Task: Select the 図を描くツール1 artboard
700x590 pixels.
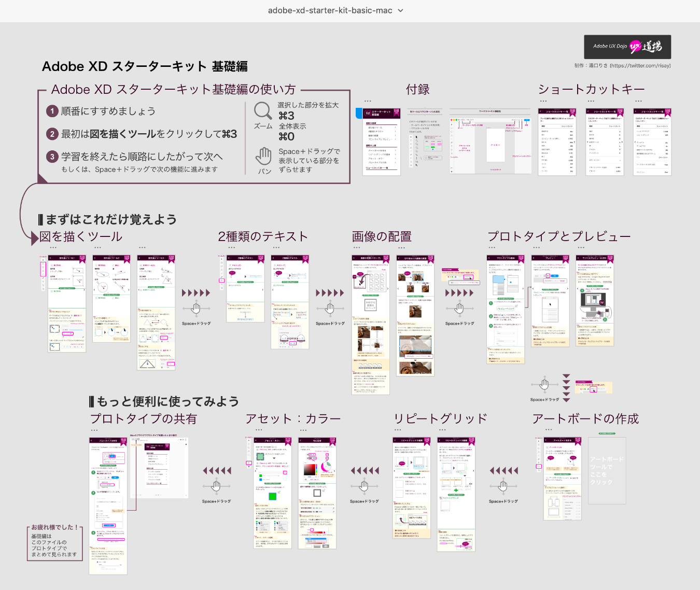Action: (67, 304)
